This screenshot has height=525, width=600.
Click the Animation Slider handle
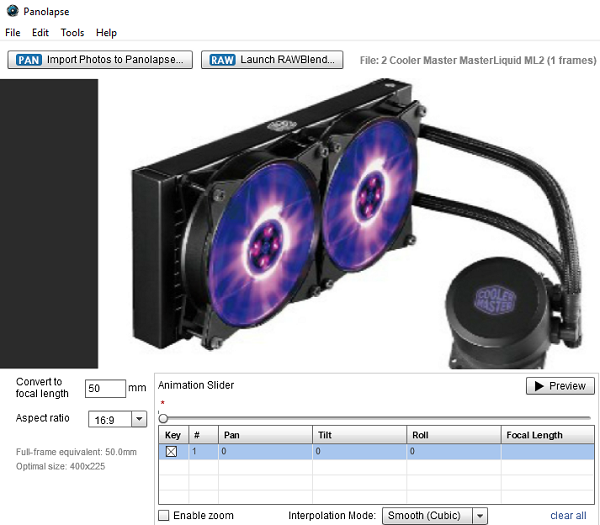[163, 418]
